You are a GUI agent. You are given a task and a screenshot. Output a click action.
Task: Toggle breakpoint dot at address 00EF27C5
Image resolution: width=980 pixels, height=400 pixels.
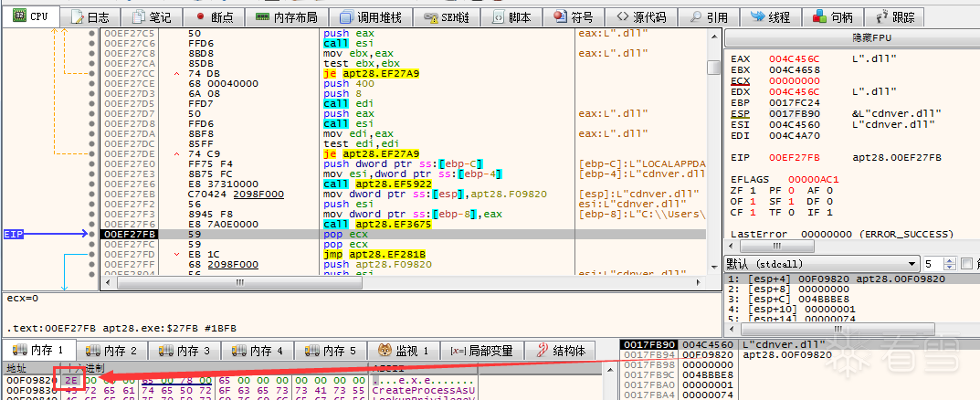click(92, 33)
